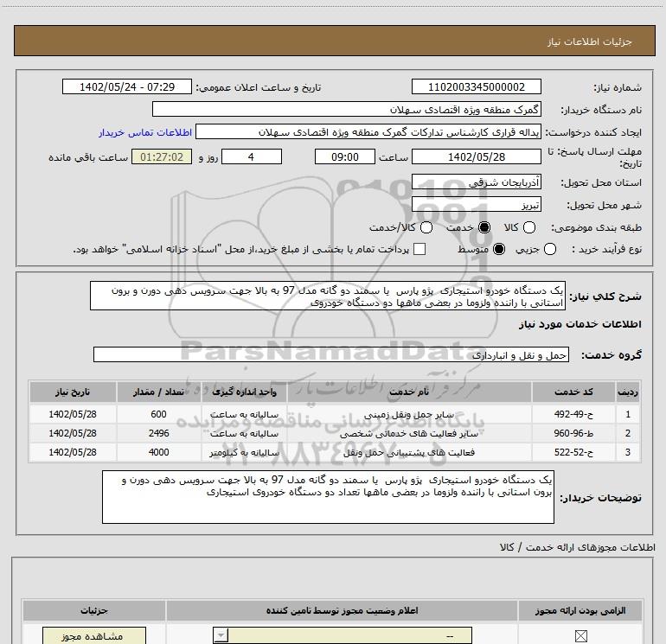This screenshot has width=666, height=644.
Task: Click the deadline date field 1402/05/28
Action: click(476, 156)
